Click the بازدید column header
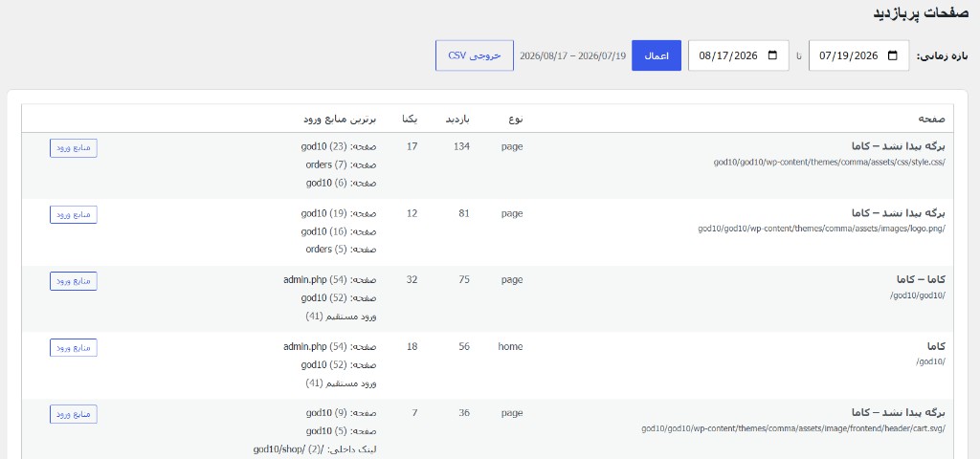980x459 pixels. click(x=457, y=119)
